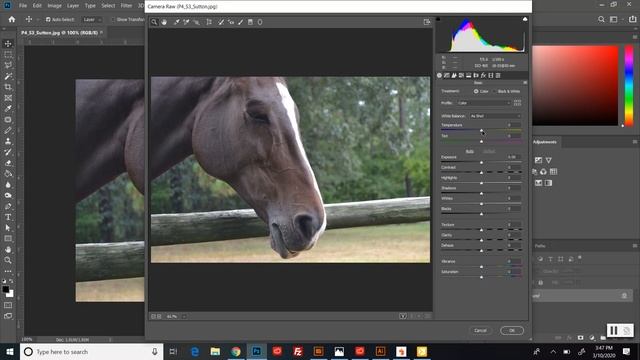Switch foreground and background colors

click(11, 281)
